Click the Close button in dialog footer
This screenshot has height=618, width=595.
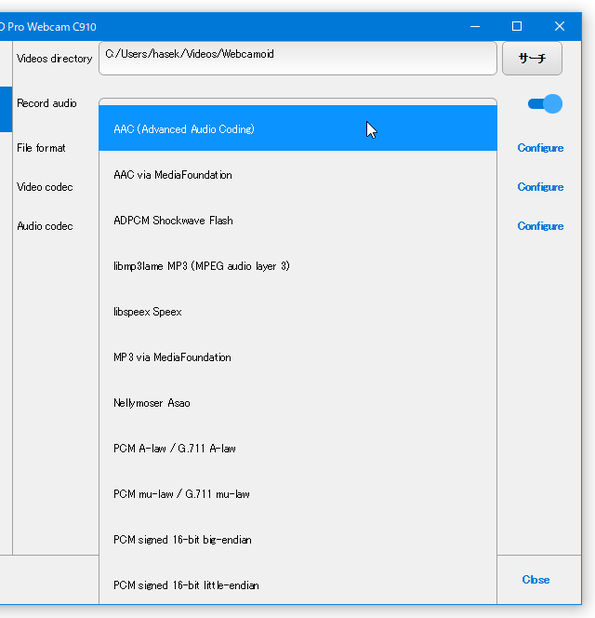536,580
